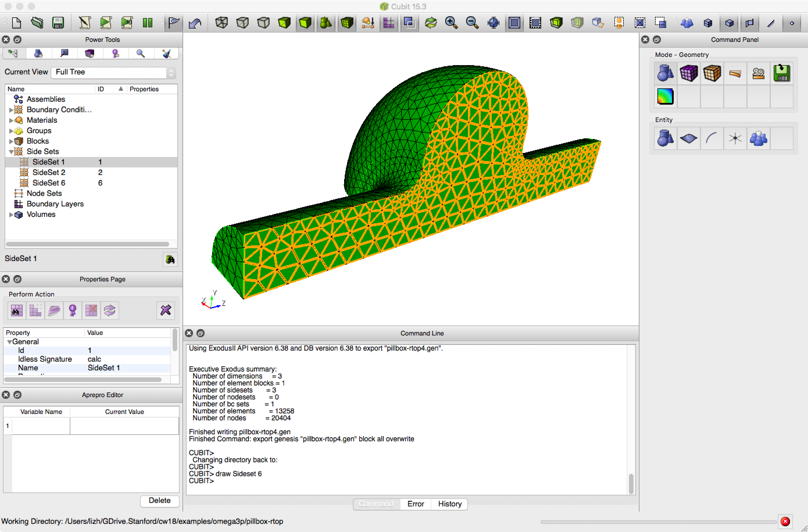Refresh the display with the green arrows icon
The height and width of the screenshot is (532, 808).
pyautogui.click(x=430, y=23)
